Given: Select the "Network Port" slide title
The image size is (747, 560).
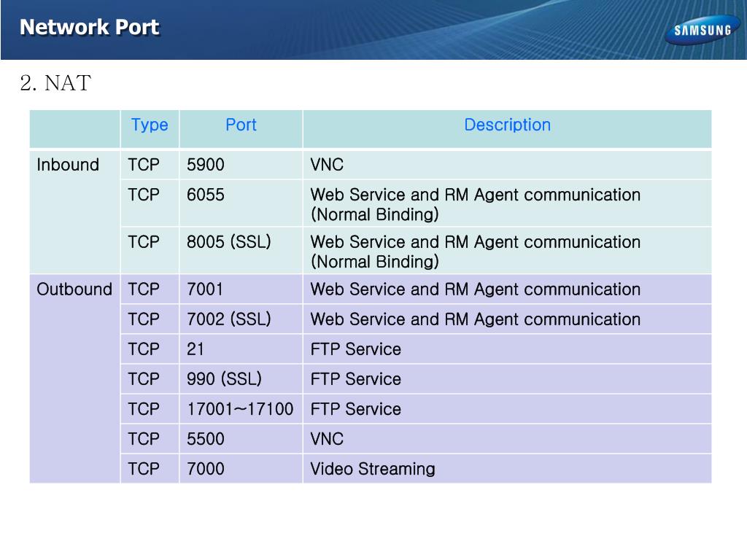Looking at the screenshot, I should click(90, 27).
